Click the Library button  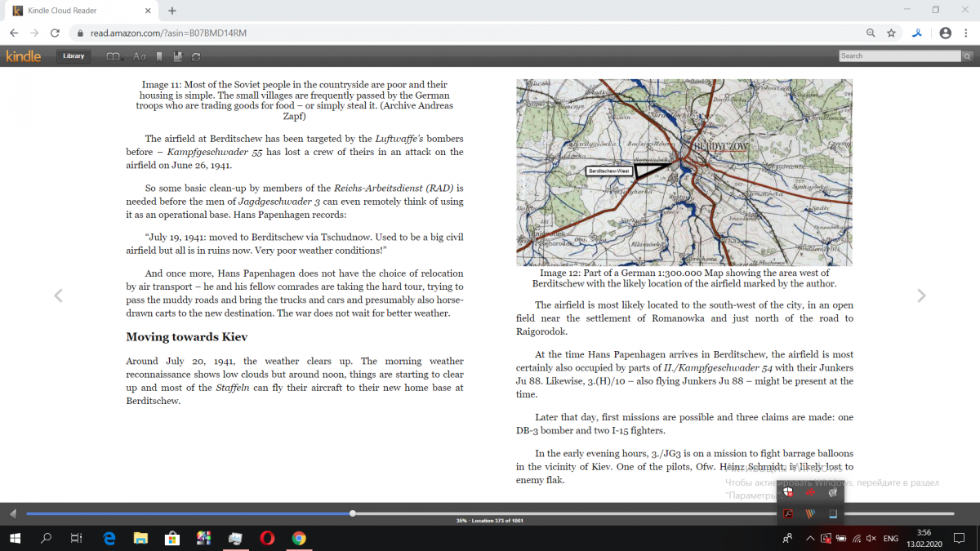point(73,56)
